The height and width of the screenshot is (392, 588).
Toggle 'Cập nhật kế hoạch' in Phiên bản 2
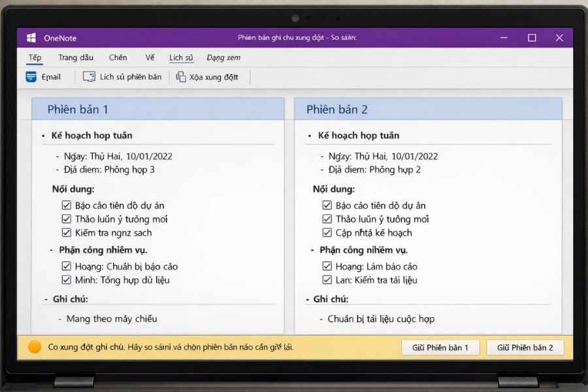[x=327, y=232]
